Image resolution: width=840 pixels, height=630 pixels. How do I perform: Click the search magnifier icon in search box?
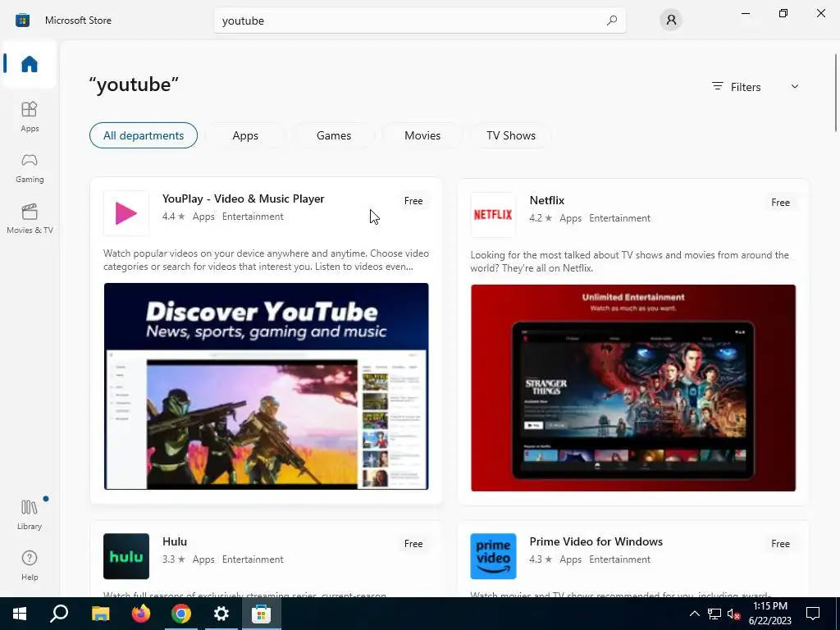[612, 21]
